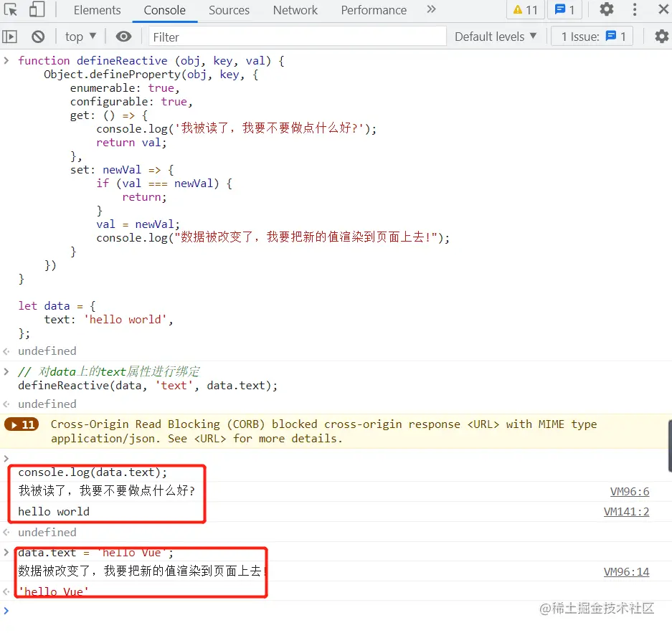Viewport: 672px width, 633px height.
Task: Show the console sidebar
Action: [10, 36]
